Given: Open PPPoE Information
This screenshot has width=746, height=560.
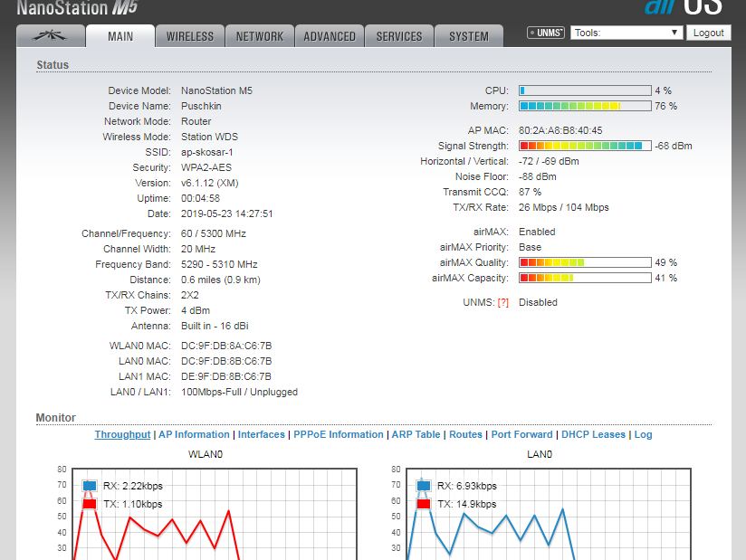Looking at the screenshot, I should coord(339,434).
